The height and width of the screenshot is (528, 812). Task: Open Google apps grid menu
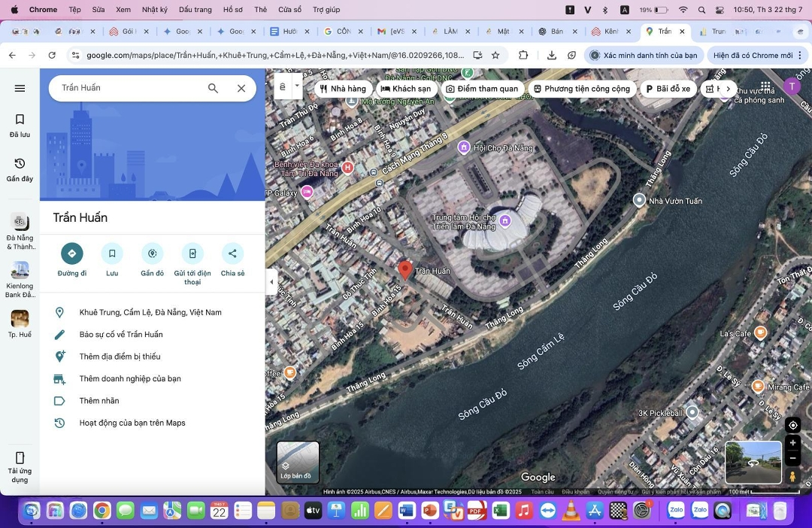(765, 86)
